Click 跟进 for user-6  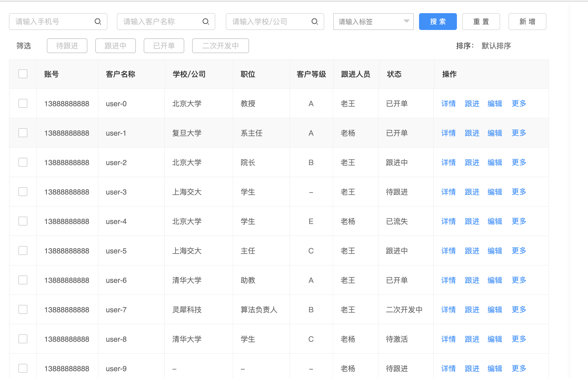coord(472,280)
